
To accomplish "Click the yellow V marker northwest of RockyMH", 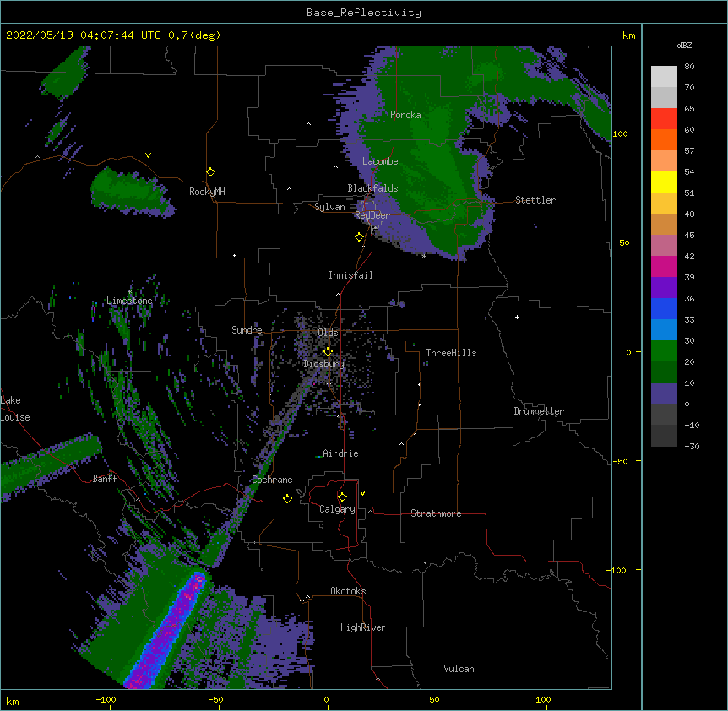I will [148, 155].
